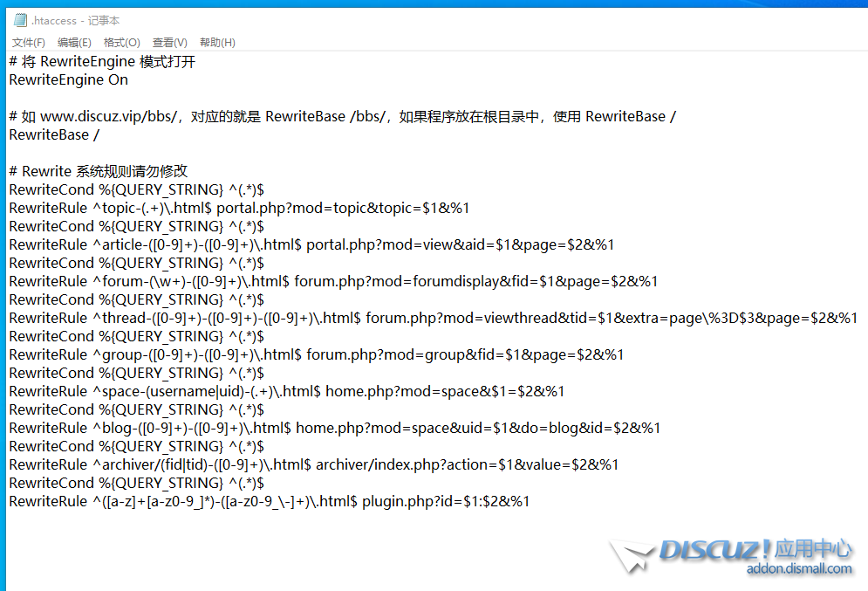Click the RewriteRule line containing forumdisplay
The width and height of the screenshot is (868, 591).
click(x=333, y=281)
